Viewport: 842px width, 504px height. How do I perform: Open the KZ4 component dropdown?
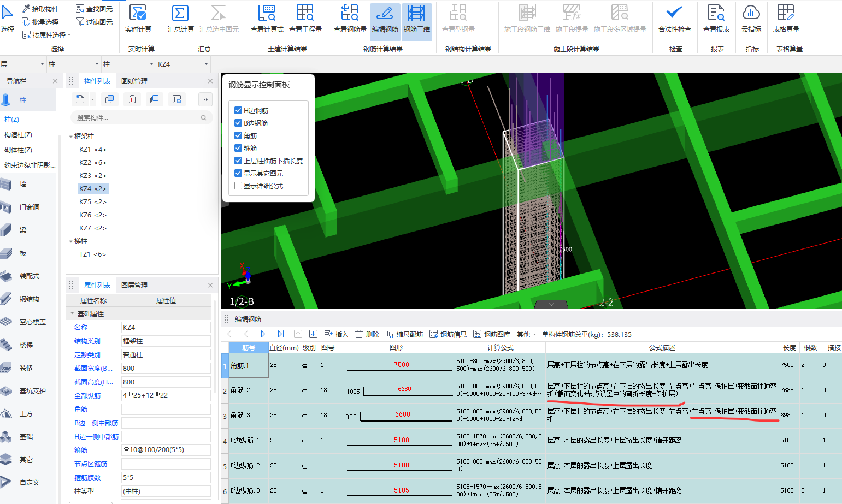pyautogui.click(x=206, y=64)
